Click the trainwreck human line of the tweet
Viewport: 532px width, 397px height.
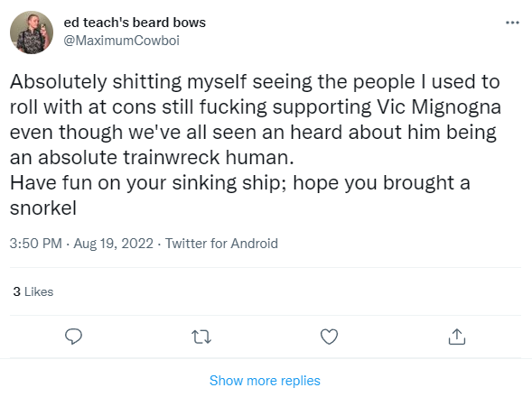[152, 158]
